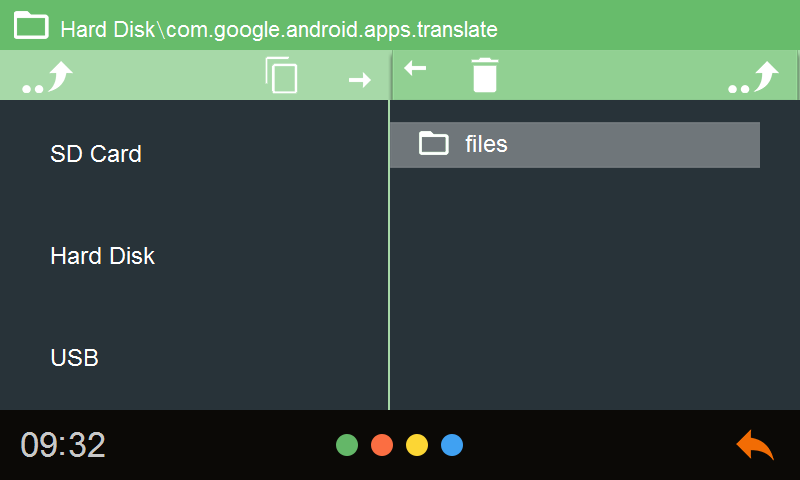Click the blue dot button
800x480 pixels.
(452, 445)
